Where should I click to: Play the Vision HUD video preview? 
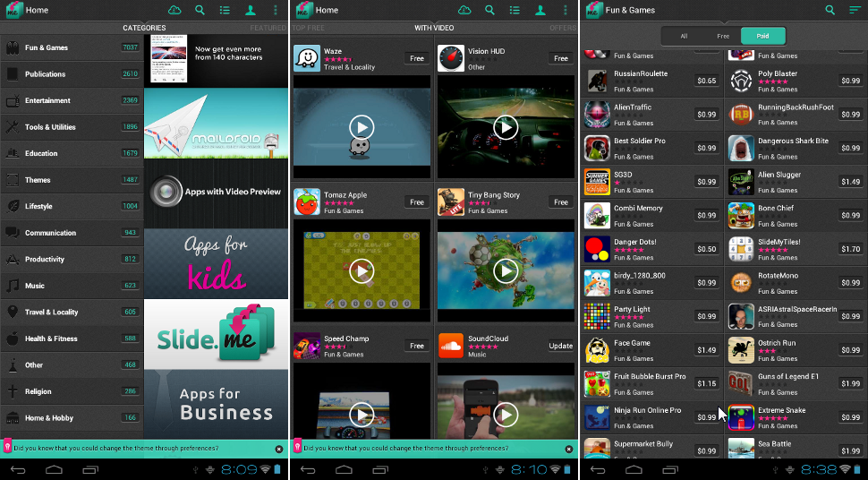tap(506, 127)
